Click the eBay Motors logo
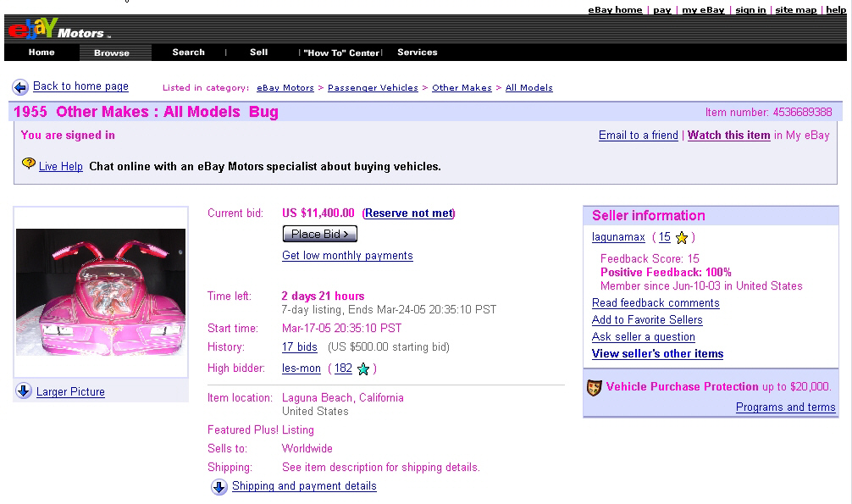 click(56, 30)
